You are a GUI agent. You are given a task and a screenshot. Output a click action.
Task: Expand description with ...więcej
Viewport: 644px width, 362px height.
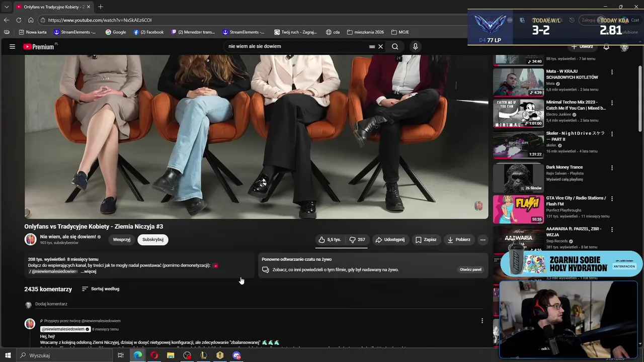tap(88, 271)
